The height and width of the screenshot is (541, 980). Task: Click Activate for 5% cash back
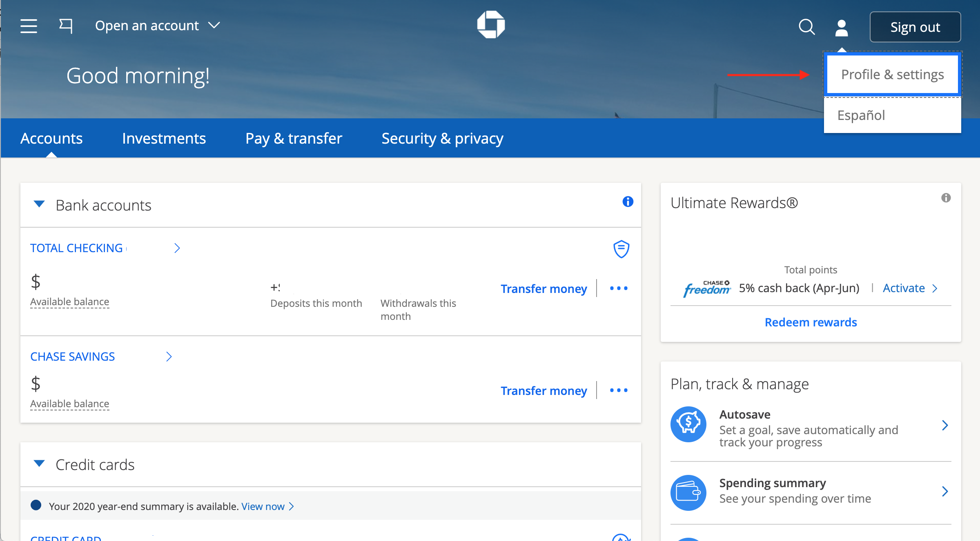click(904, 288)
